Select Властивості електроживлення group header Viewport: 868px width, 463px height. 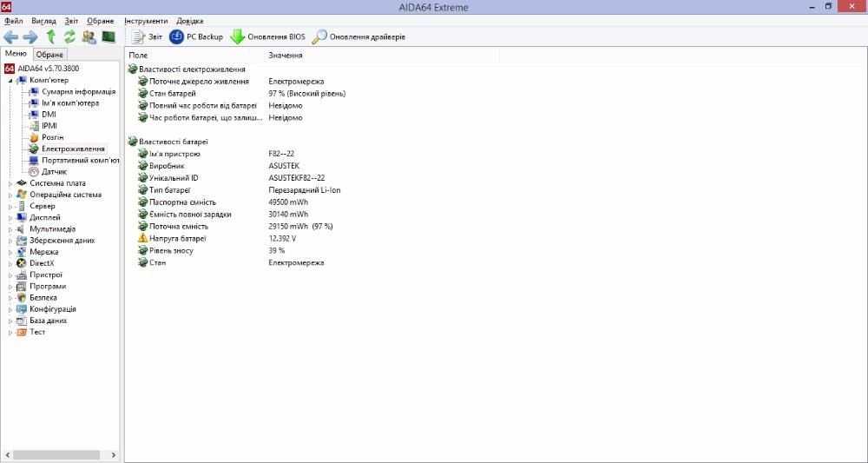click(x=192, y=69)
